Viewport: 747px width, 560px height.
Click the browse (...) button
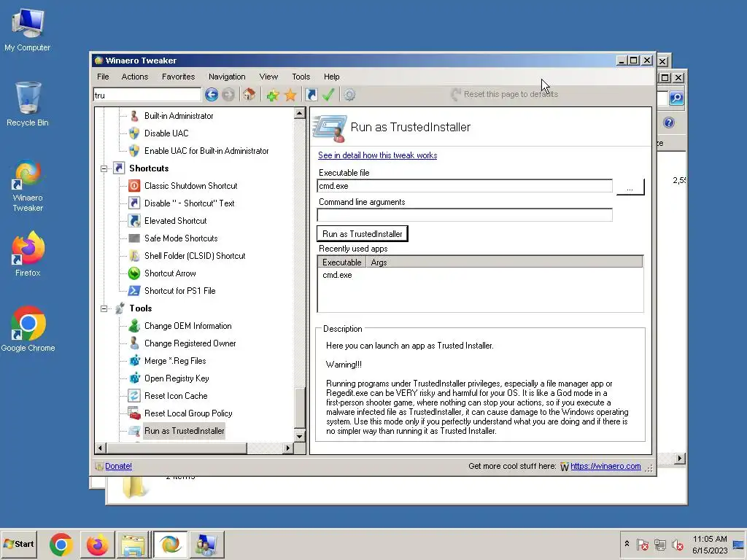(x=630, y=187)
